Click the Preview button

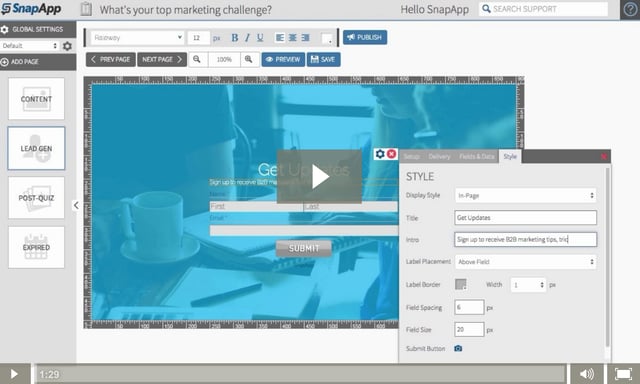[x=283, y=60]
